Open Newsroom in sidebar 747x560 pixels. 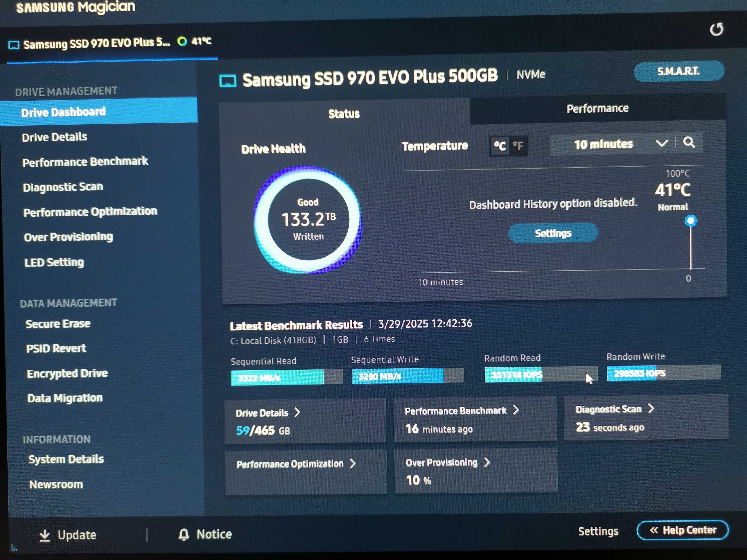[56, 484]
